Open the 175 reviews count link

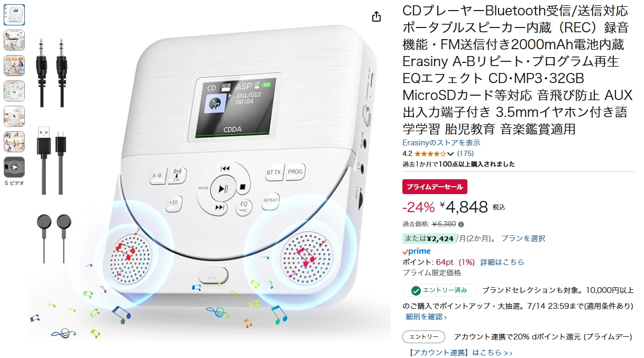[465, 154]
